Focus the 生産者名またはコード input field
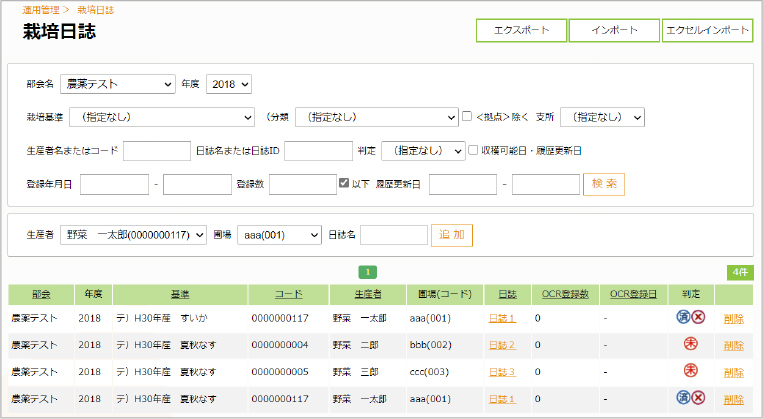 coord(157,151)
